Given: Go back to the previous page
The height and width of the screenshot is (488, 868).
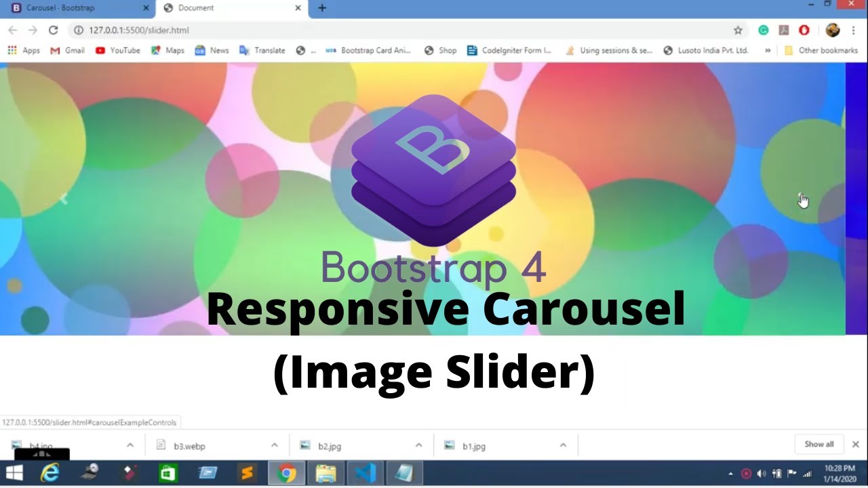Looking at the screenshot, I should coord(12,30).
